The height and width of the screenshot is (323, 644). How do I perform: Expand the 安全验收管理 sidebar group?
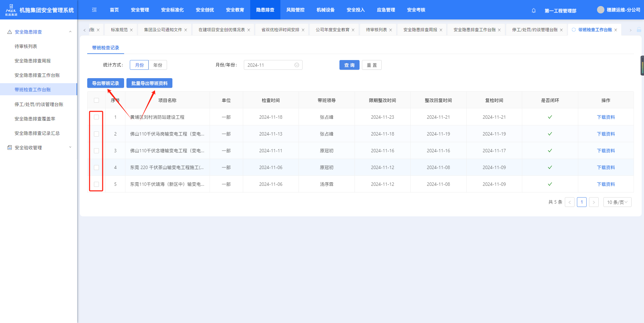[x=70, y=148]
